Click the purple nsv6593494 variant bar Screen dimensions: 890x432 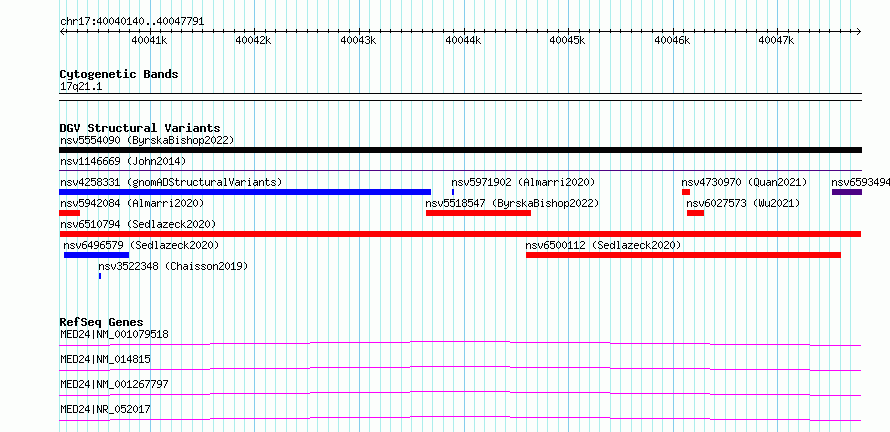847,192
